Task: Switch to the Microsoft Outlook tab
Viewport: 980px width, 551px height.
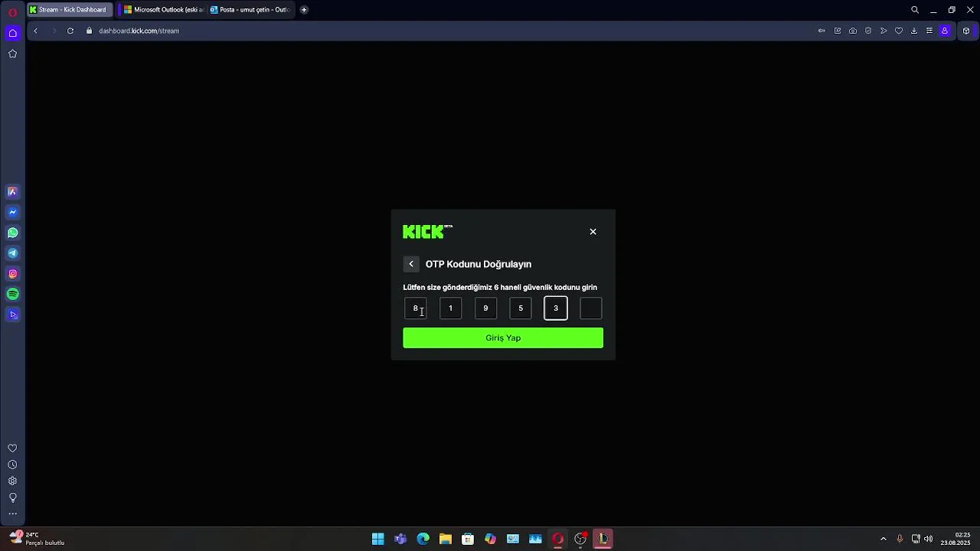Action: pyautogui.click(x=163, y=10)
